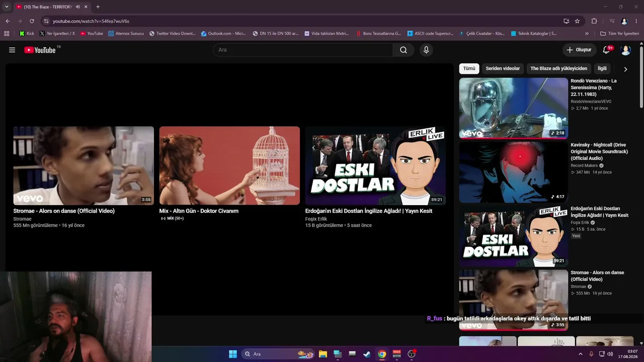Open the YouTube account avatar menu
This screenshot has width=644, height=362.
click(626, 50)
